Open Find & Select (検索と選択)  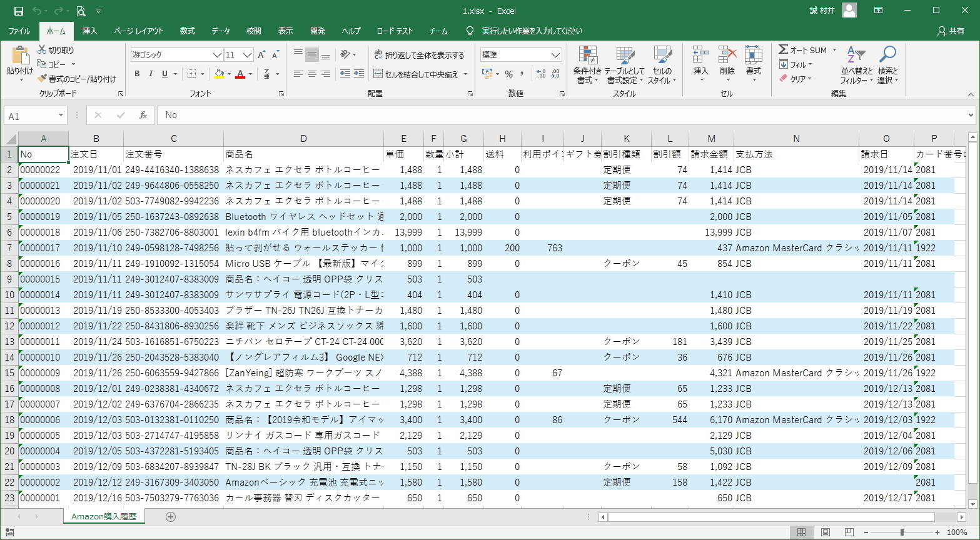pos(886,62)
